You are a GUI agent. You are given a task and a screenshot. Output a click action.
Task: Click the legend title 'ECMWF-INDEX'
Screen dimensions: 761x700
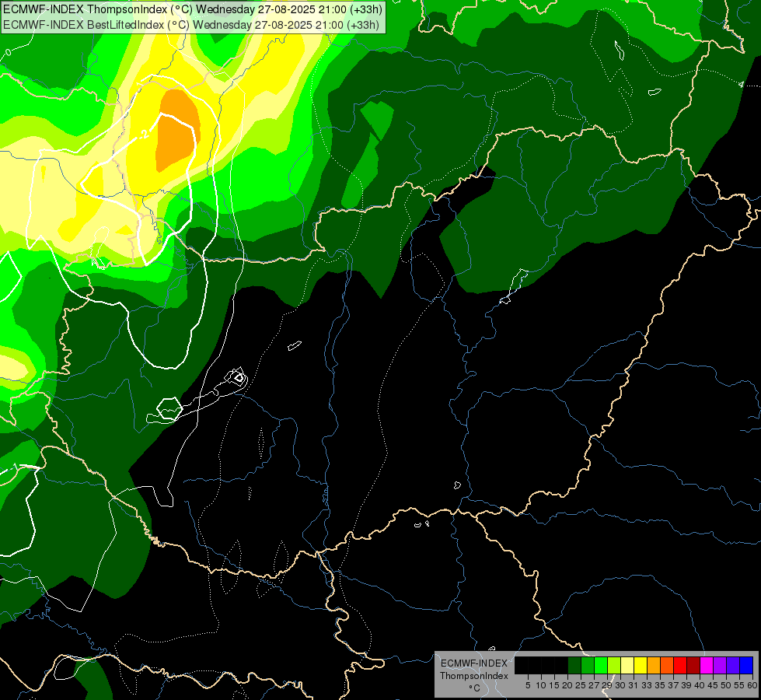point(474,663)
